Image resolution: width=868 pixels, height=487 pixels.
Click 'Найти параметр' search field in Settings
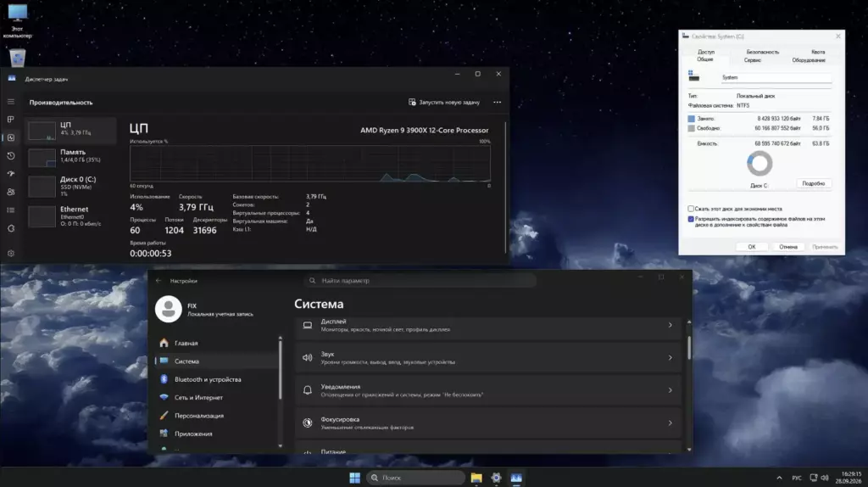(420, 280)
